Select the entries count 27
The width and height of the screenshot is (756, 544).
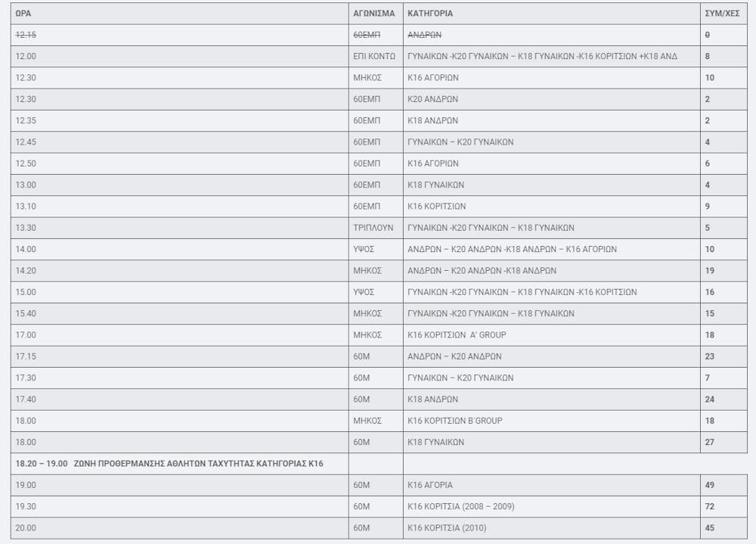tap(709, 442)
